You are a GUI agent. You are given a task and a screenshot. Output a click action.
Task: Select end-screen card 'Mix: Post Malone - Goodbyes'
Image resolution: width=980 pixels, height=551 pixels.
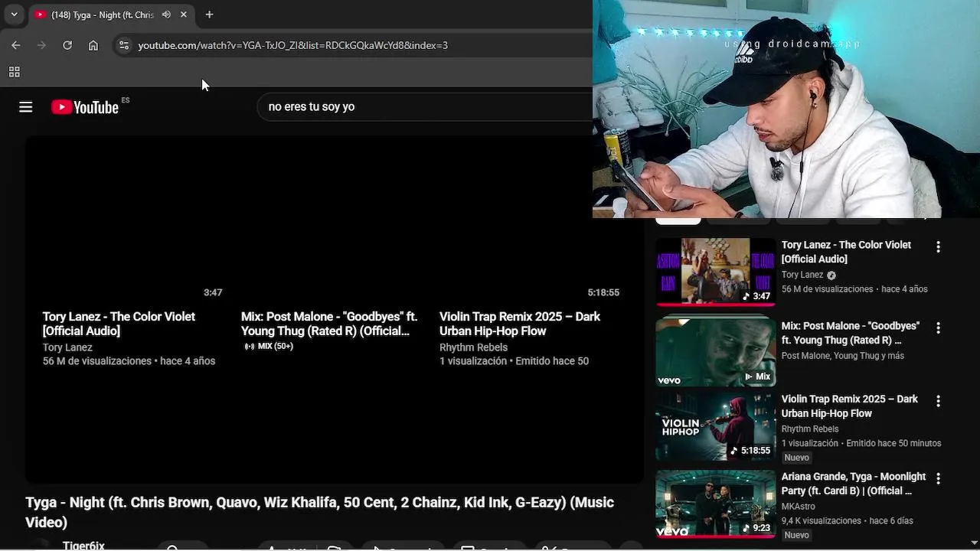(x=329, y=324)
